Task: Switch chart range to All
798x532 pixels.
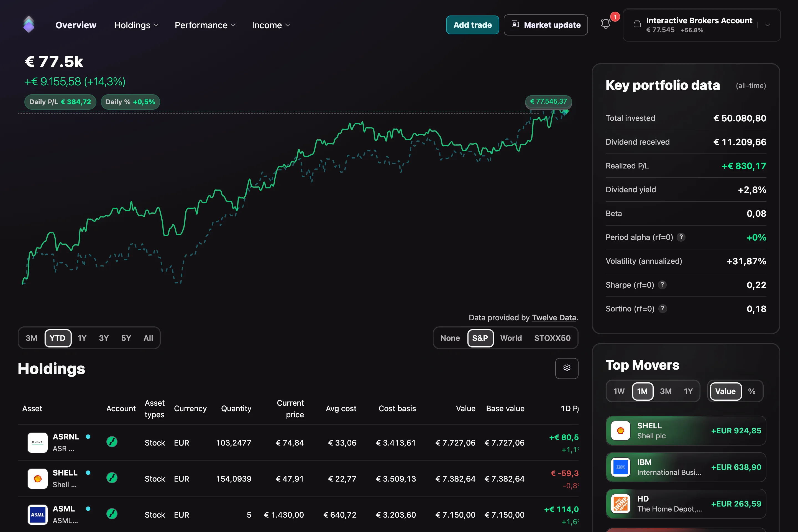Action: click(148, 338)
